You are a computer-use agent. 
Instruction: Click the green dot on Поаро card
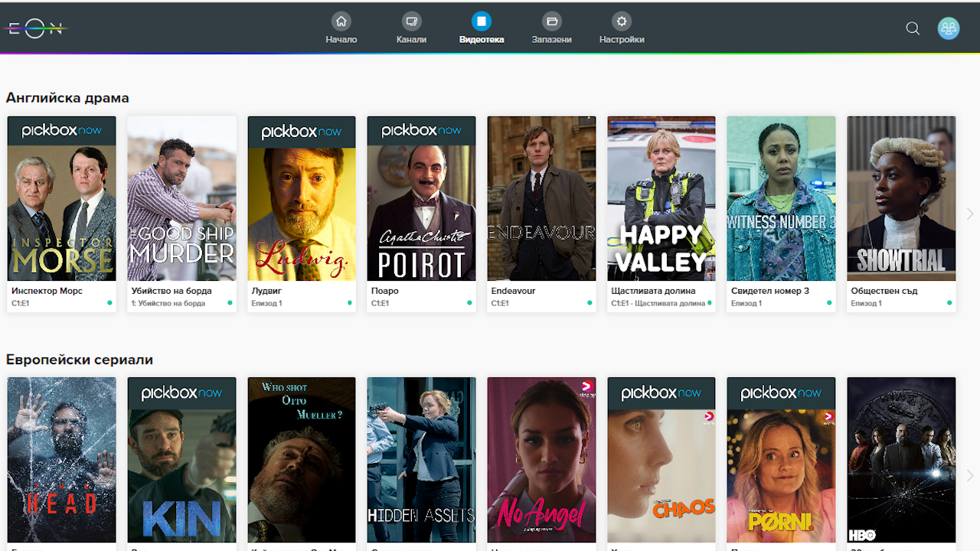tap(469, 303)
